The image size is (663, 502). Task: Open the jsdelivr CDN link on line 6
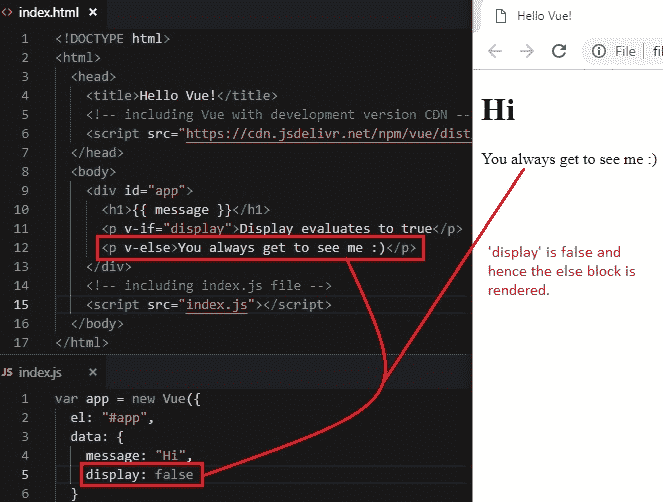pyautogui.click(x=329, y=134)
